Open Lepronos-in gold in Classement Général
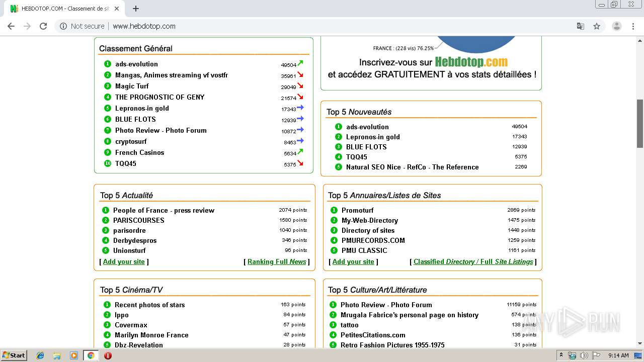Viewport: 644px width, 362px height. pos(142,108)
